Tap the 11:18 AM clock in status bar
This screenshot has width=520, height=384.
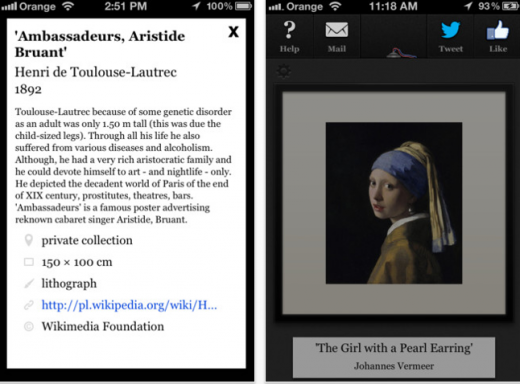393,6
